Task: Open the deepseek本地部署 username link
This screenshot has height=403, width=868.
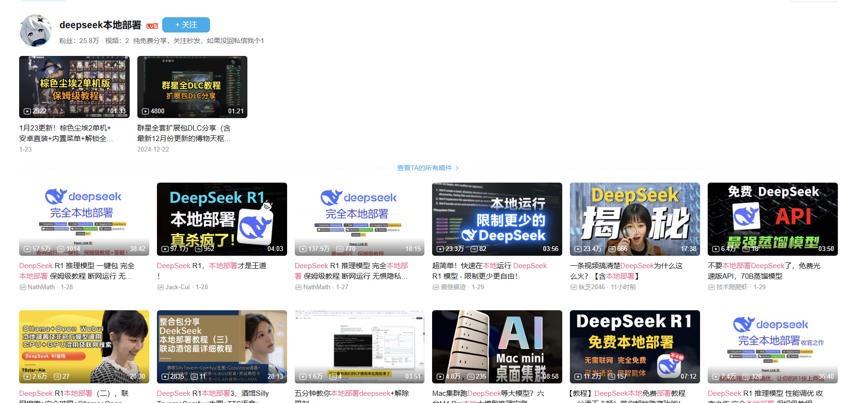Action: [x=100, y=25]
